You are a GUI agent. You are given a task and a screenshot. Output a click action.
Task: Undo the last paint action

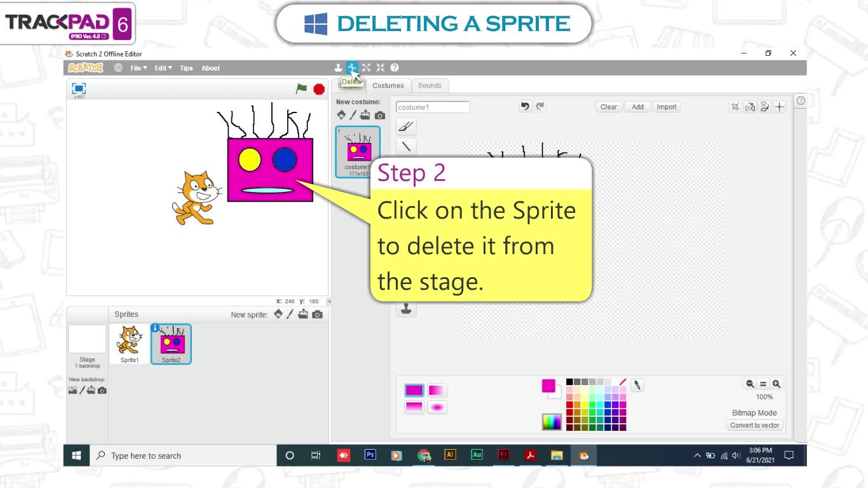[x=525, y=107]
